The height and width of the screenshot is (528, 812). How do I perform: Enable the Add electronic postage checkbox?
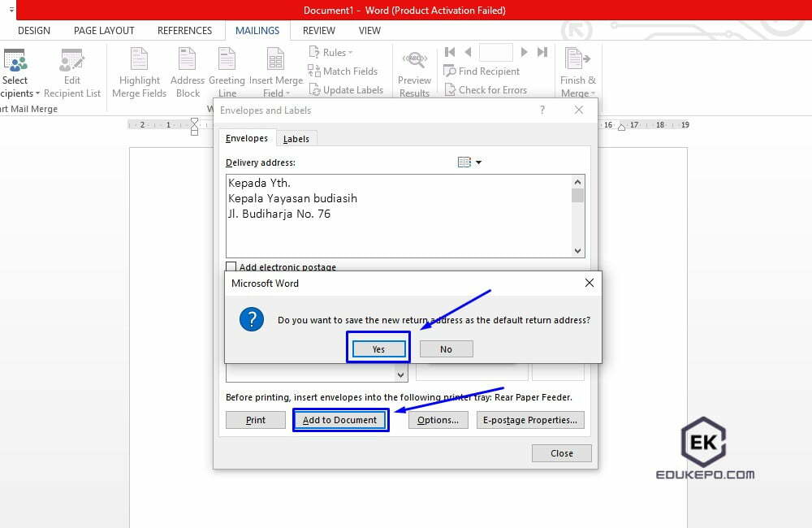[231, 266]
